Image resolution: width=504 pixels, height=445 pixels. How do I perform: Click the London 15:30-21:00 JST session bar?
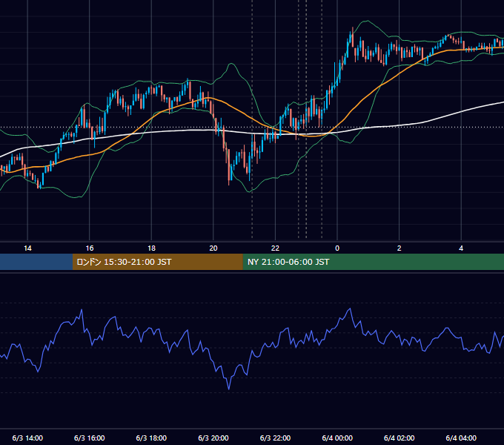tap(157, 262)
